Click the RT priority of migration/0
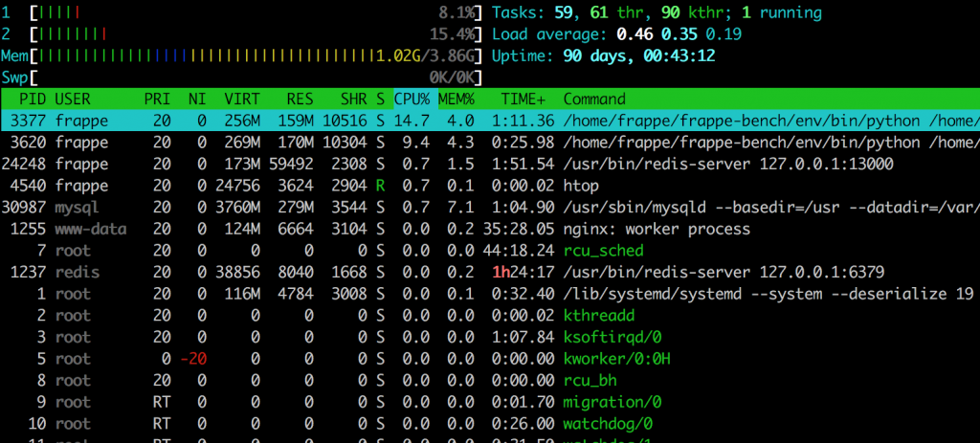Viewport: 980px width, 443px height. click(x=161, y=403)
